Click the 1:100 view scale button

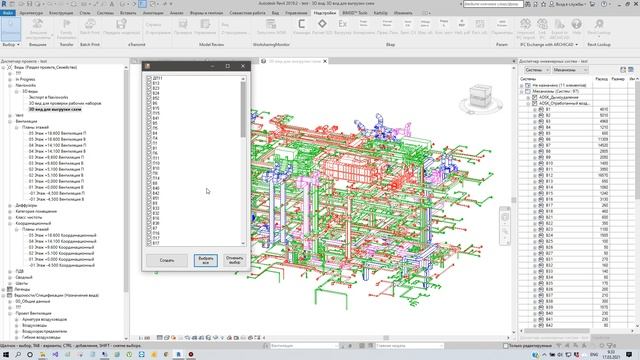[x=144, y=338]
